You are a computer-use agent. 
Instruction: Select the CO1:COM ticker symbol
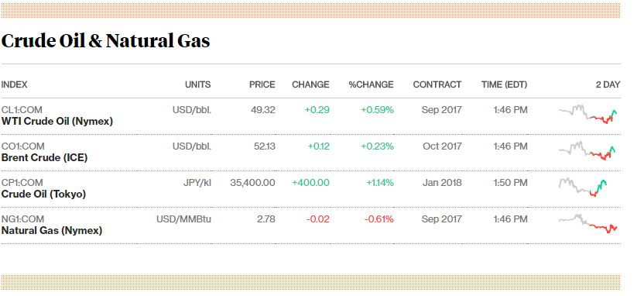22,146
